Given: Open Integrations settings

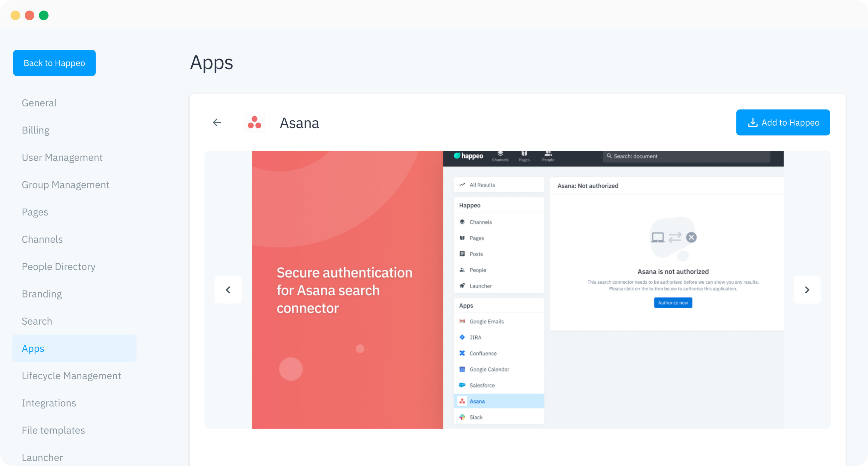Looking at the screenshot, I should tap(49, 403).
